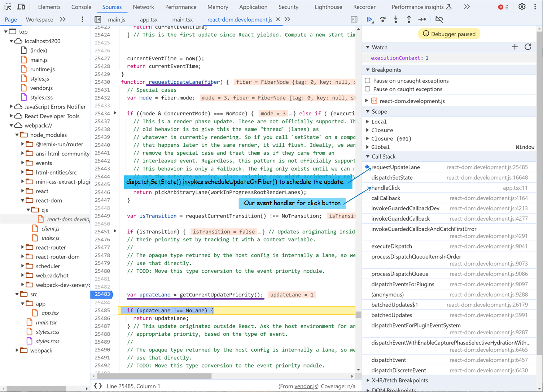Viewport: 543px width, 392px height.
Task: Click the Step into function icon
Action: pyautogui.click(x=396, y=19)
